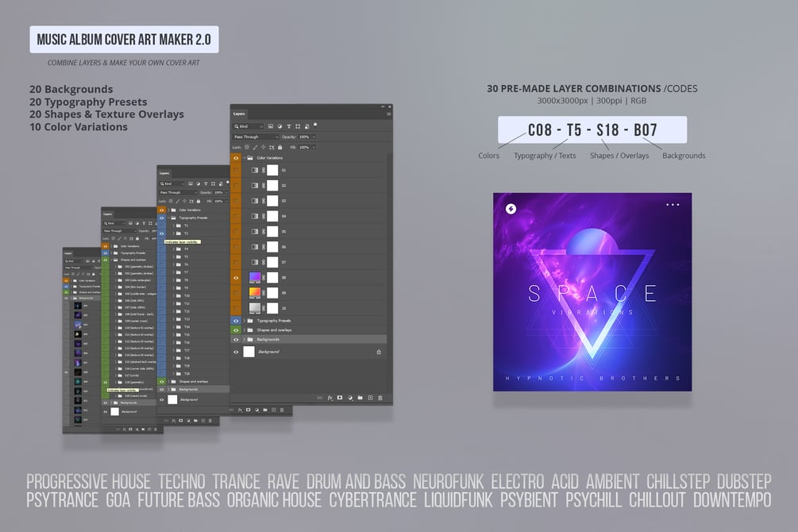The height and width of the screenshot is (532, 798).
Task: Click the fx layer style icon in front panel footer
Action: tap(330, 398)
